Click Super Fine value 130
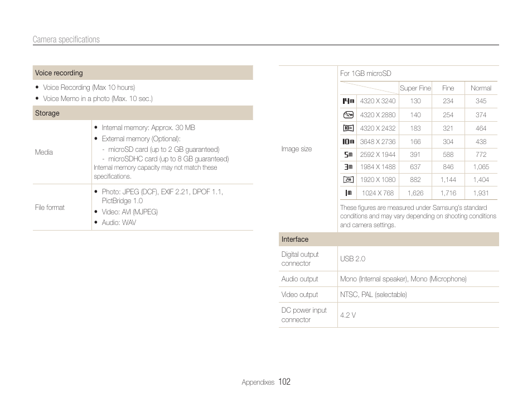Viewport: 532px width, 402px height. pyautogui.click(x=415, y=101)
